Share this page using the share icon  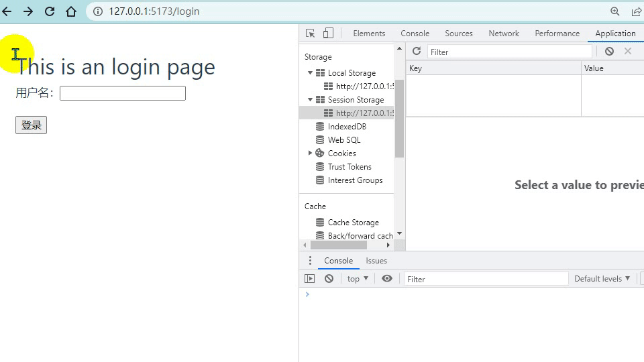636,11
